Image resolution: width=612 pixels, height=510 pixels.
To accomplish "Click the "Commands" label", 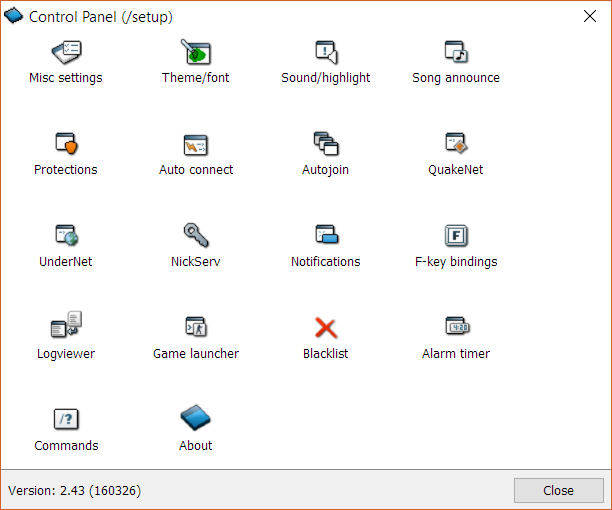I will pyautogui.click(x=66, y=446).
